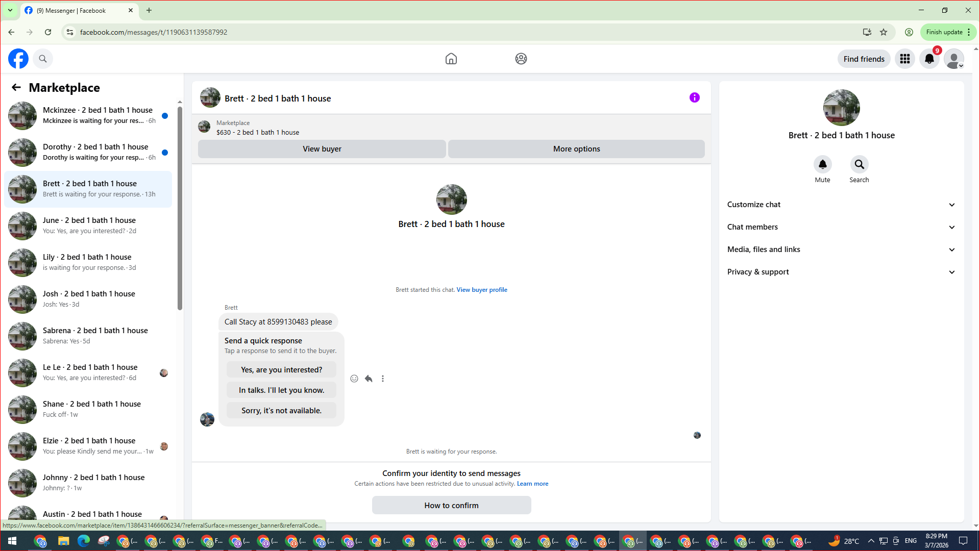Send 'In talks. I'll let you know.' response
The image size is (980, 551).
pos(281,390)
